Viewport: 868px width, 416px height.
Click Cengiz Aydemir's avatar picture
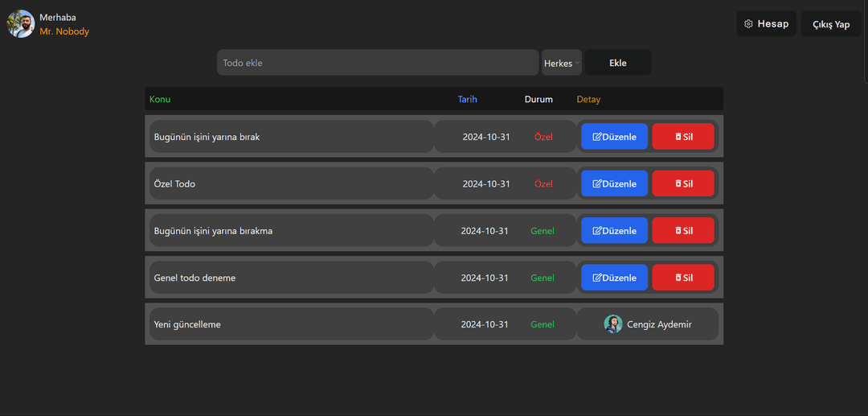tap(613, 324)
